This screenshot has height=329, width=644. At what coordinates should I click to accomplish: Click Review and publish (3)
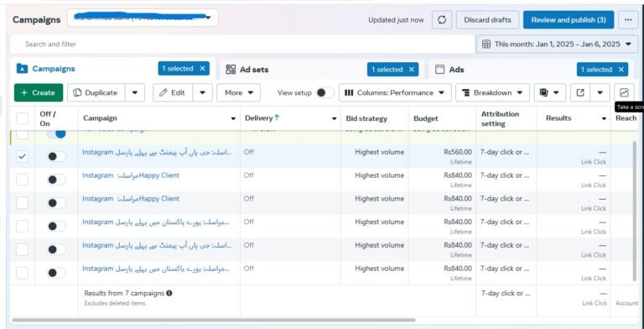pyautogui.click(x=569, y=20)
